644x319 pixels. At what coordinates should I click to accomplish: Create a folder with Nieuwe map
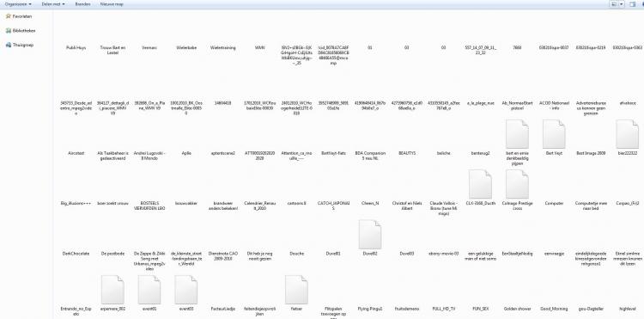click(x=112, y=4)
